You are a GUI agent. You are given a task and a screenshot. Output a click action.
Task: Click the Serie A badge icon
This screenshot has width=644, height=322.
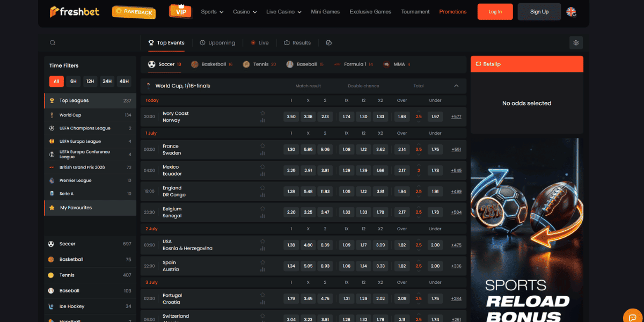(x=52, y=193)
